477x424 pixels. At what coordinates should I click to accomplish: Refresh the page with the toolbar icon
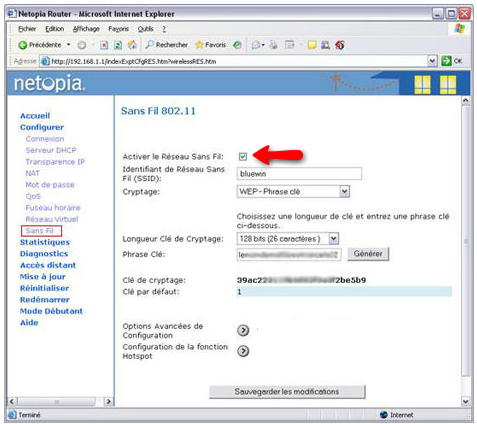[x=118, y=45]
